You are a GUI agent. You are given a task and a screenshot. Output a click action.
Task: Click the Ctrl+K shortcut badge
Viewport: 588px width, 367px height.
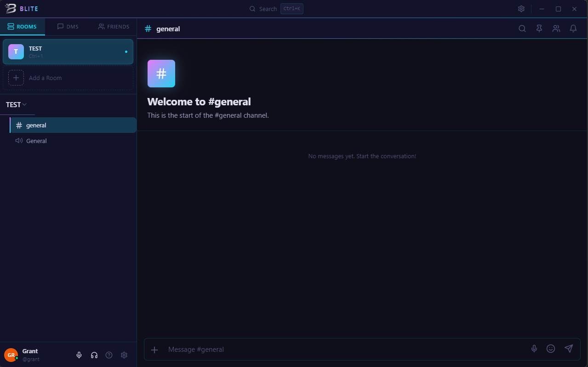point(292,9)
